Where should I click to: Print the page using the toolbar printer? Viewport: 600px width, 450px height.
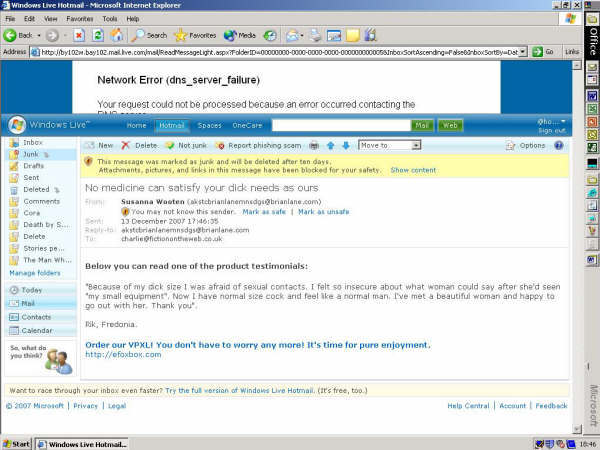coord(315,36)
